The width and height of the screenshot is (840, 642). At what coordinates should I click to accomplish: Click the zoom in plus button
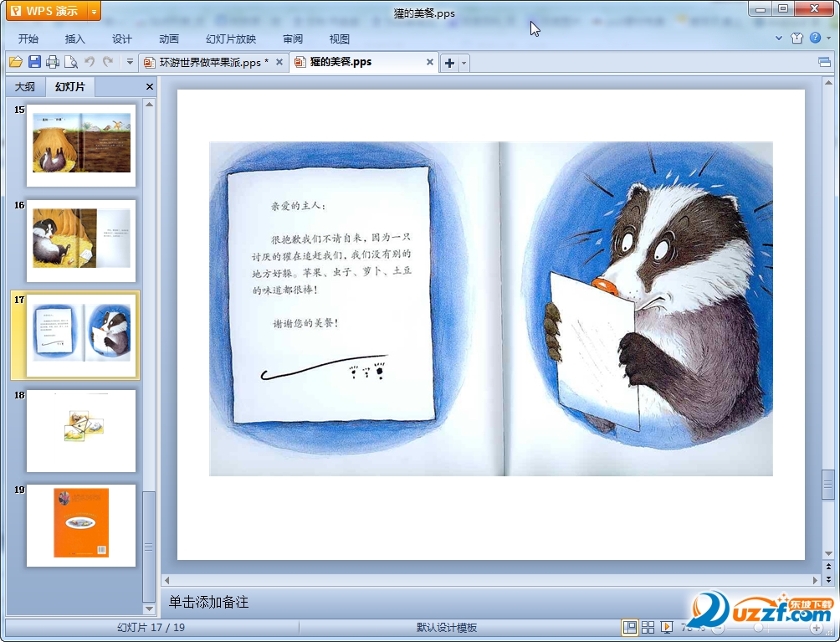(x=816, y=628)
